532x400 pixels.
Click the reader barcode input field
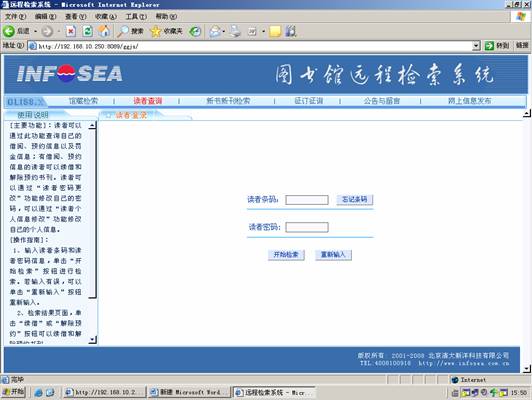click(x=307, y=200)
